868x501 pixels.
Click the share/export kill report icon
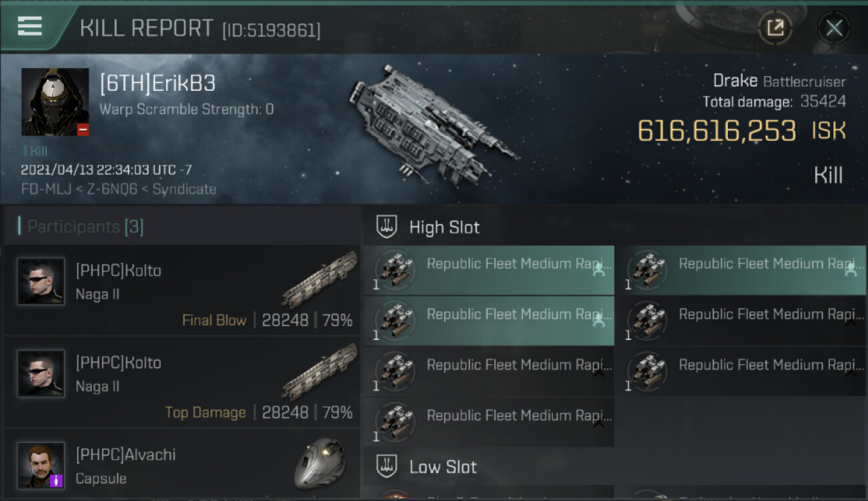tap(775, 28)
